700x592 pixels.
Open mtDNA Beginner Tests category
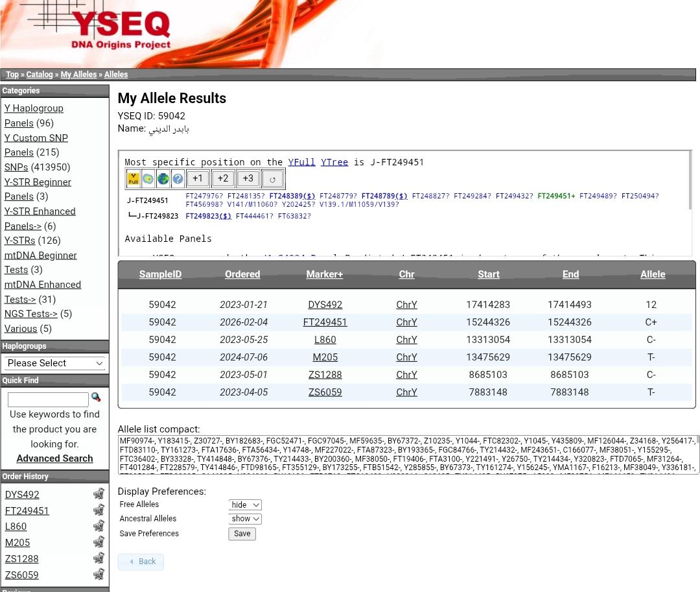click(40, 263)
